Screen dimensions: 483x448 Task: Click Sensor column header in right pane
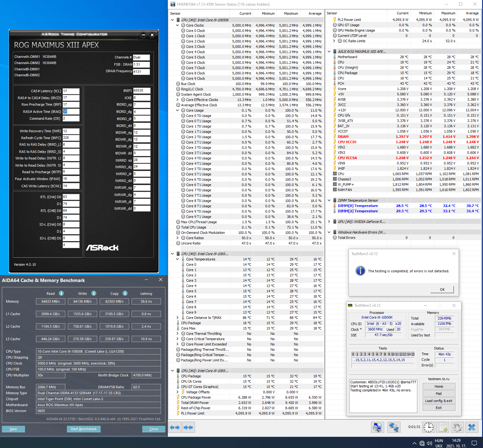(x=356, y=13)
